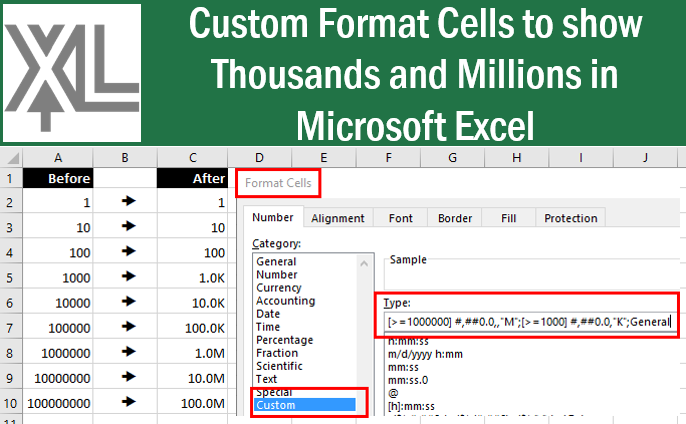Select column E header
This screenshot has height=424, width=686.
pos(324,158)
